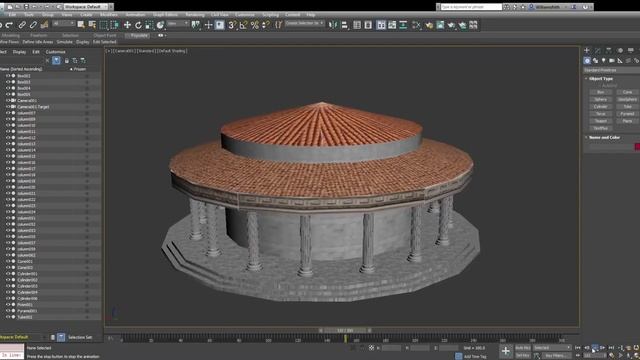This screenshot has width=640, height=360.
Task: Open the Standard Primitives dropdown
Action: [x=611, y=70]
